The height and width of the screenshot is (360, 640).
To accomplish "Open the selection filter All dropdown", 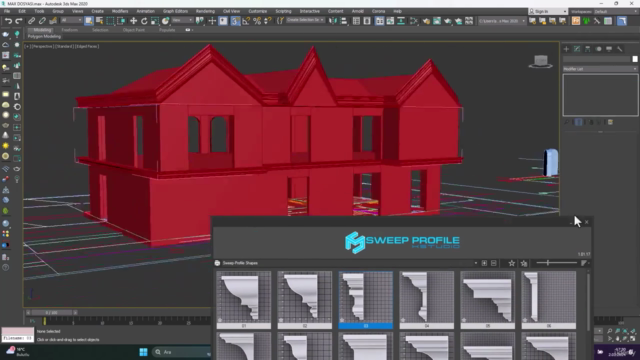I will (x=71, y=20).
